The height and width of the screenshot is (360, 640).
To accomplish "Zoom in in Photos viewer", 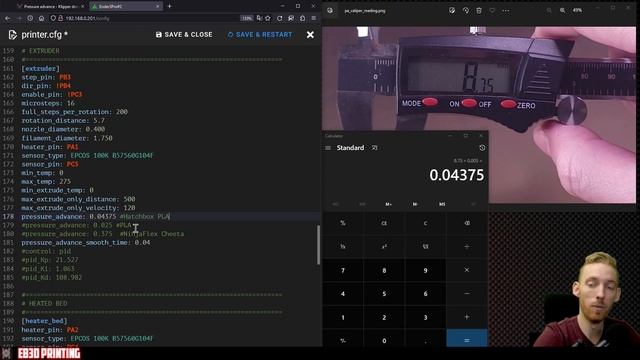I will point(562,11).
